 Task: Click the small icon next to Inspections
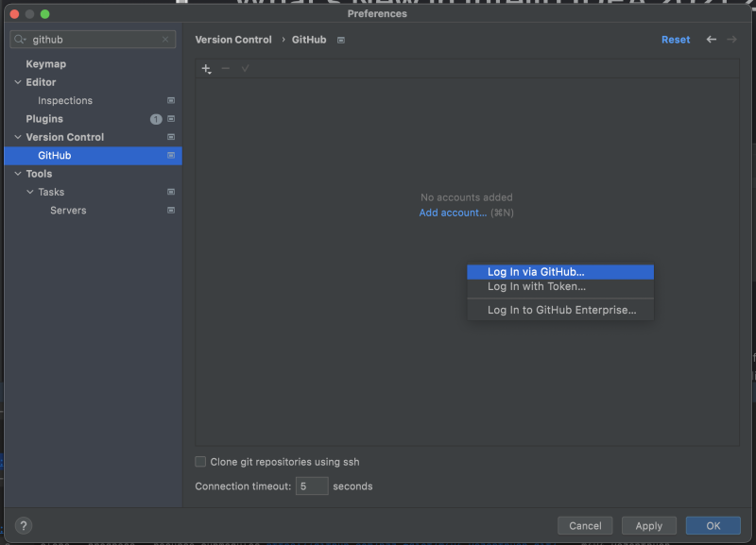pos(171,100)
